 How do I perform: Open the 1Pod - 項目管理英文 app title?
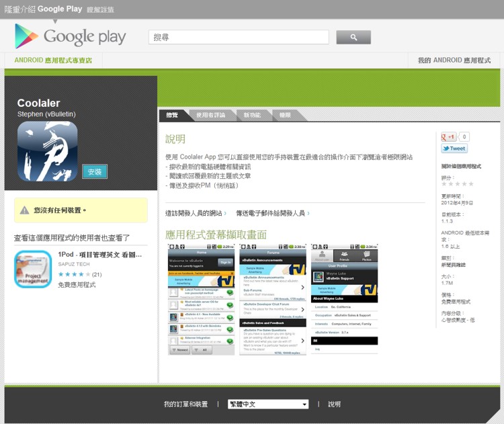[100, 255]
